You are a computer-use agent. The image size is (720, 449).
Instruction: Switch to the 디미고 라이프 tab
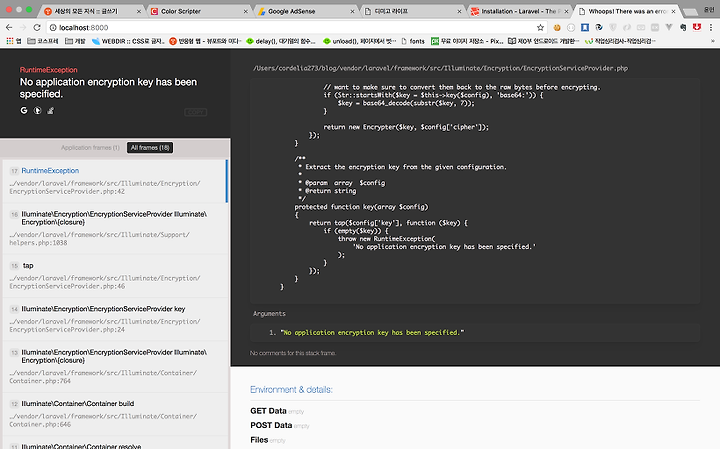[x=414, y=11]
